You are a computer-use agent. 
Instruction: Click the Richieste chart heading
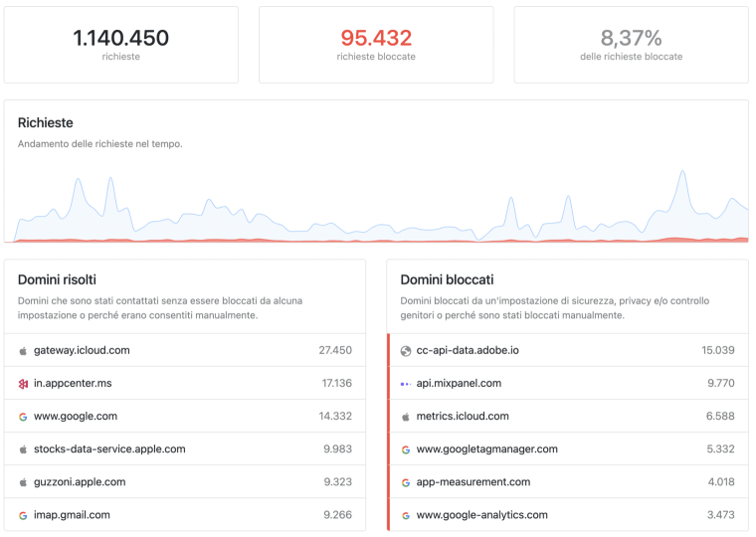[46, 123]
